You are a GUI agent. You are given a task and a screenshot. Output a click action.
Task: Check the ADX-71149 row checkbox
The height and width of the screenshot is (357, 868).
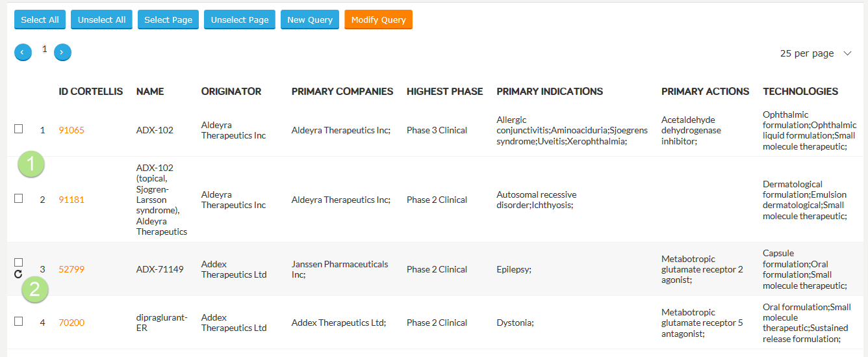tap(19, 262)
